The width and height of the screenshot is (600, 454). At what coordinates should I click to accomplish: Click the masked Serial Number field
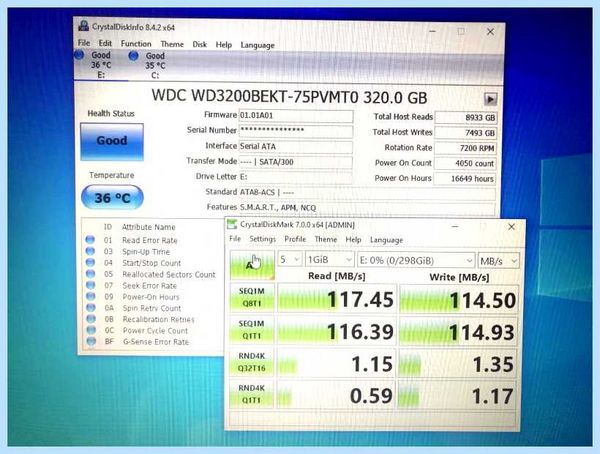[296, 131]
